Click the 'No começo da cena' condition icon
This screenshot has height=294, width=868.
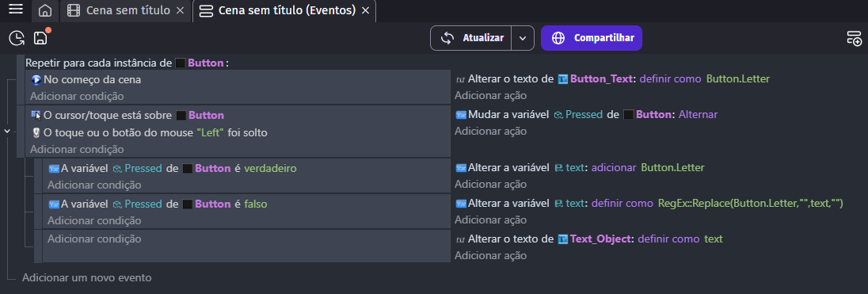36,80
